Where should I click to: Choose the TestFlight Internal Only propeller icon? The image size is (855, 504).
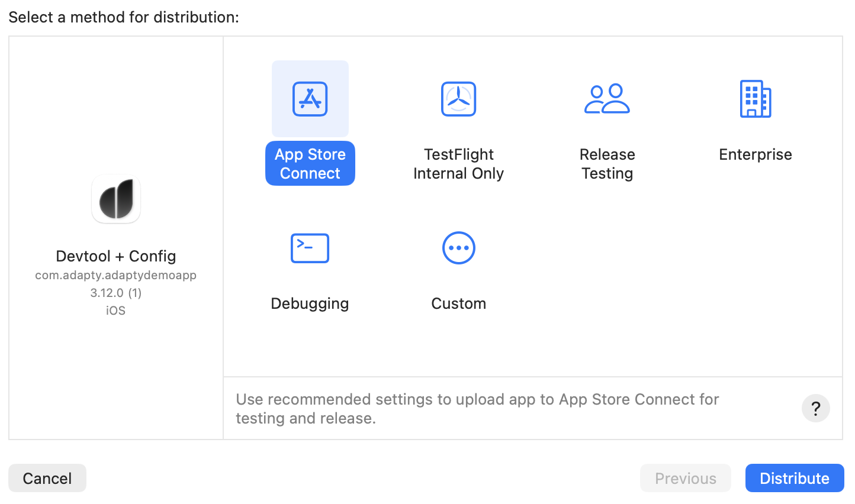(458, 99)
